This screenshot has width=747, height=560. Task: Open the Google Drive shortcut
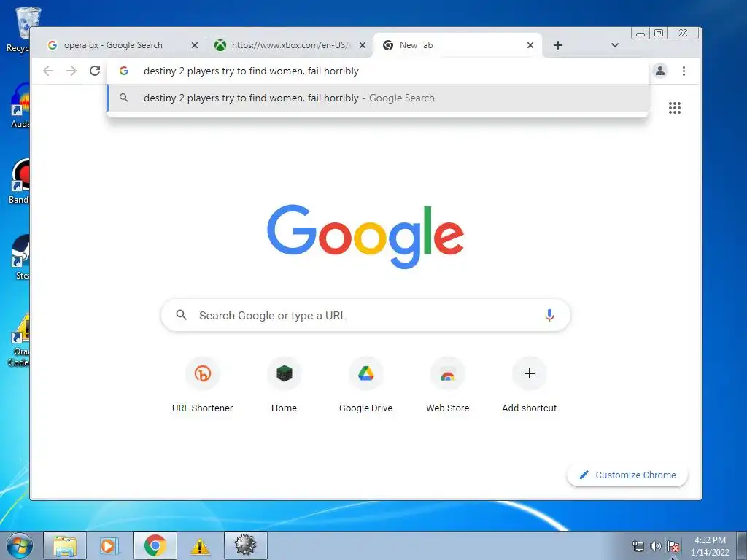coord(366,386)
